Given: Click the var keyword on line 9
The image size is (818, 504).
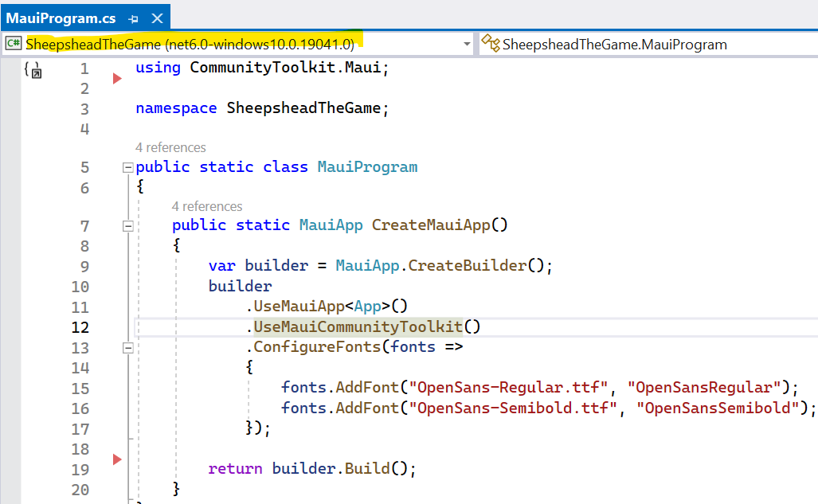Looking at the screenshot, I should coord(221,266).
